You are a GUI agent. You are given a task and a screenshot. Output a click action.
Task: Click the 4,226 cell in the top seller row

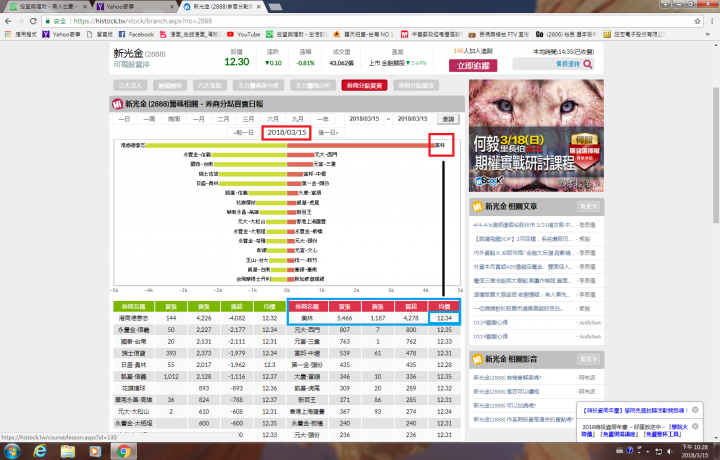pos(203,318)
